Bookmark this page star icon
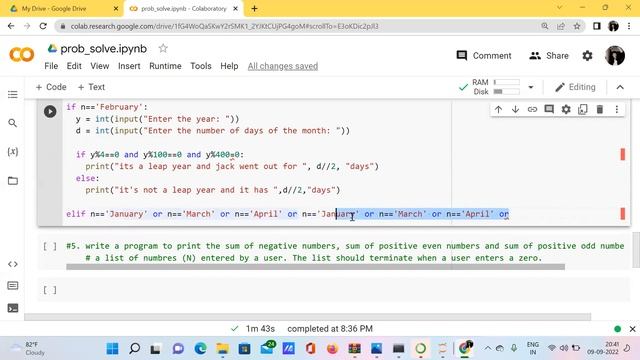640x360 pixels. point(577,26)
